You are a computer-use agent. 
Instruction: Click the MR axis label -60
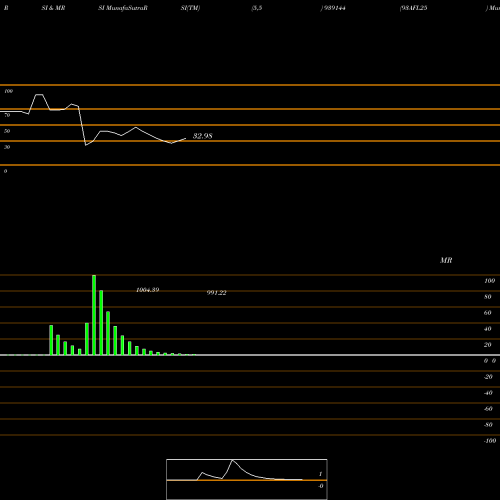(x=488, y=409)
